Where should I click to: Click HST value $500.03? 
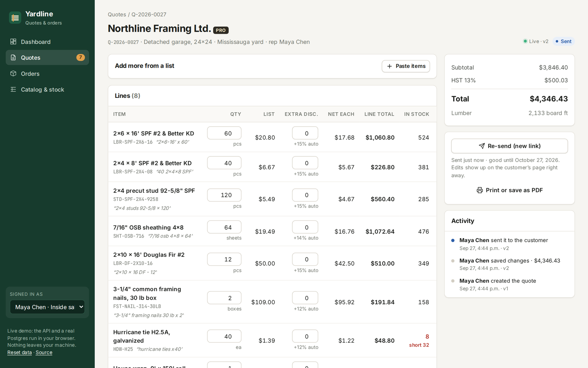[556, 80]
